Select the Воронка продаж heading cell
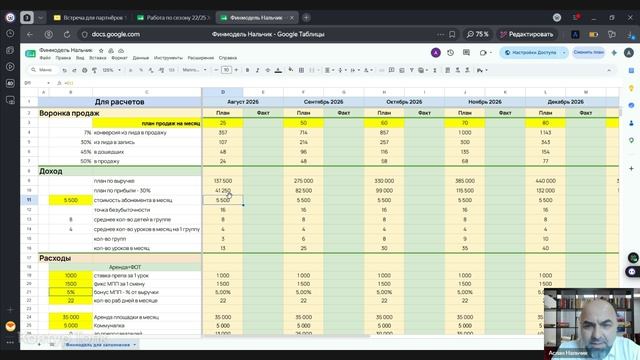Viewport: 640px width, 360px height. (x=120, y=113)
